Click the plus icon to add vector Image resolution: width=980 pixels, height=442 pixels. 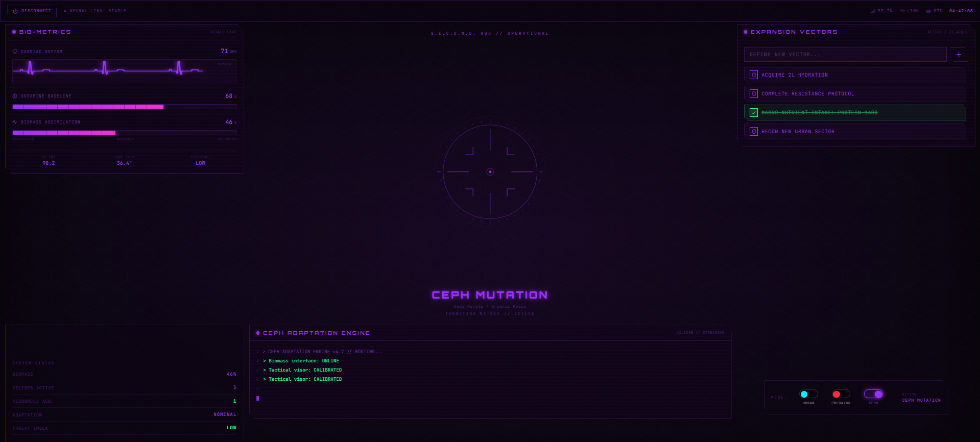pos(959,55)
